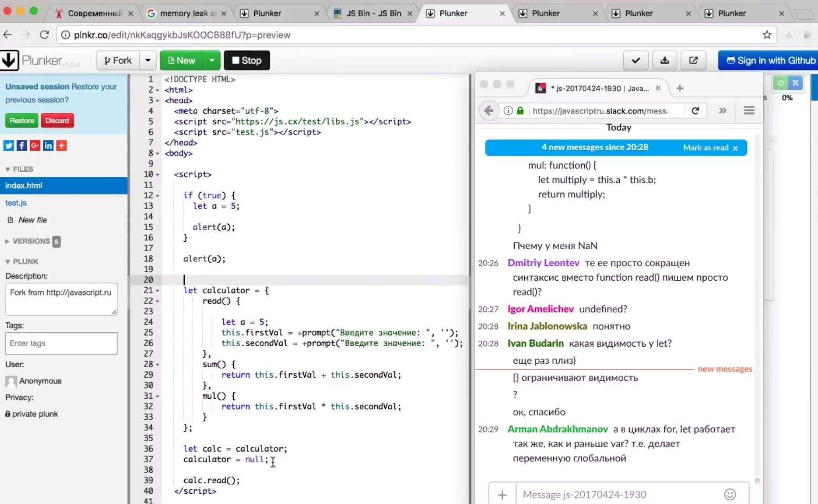Share plunk on Google Plus icon
The image size is (818, 504).
pos(35,145)
